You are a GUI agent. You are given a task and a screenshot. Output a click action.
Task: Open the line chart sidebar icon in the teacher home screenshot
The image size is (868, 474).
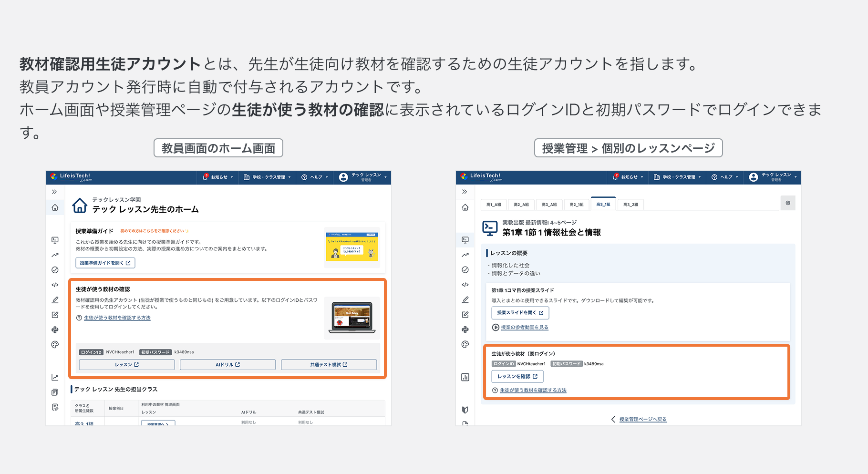pos(55,377)
